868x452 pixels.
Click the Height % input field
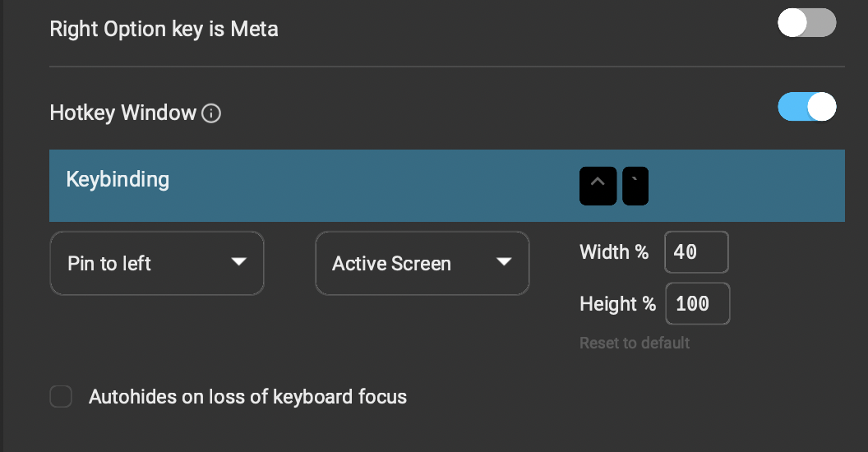(698, 304)
